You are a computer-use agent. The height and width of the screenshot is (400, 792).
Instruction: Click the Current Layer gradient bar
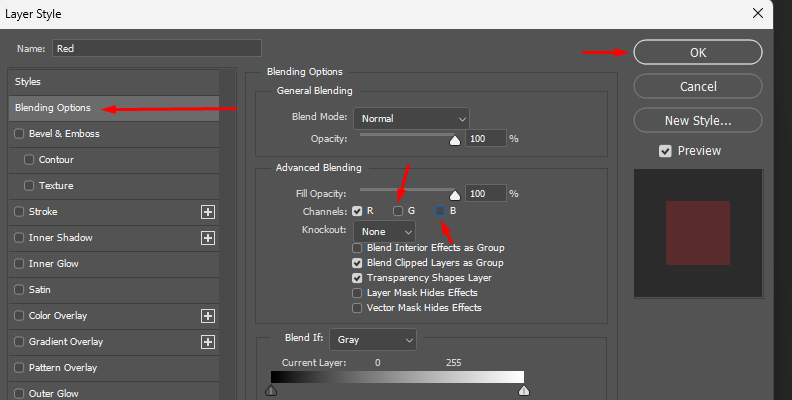[398, 377]
